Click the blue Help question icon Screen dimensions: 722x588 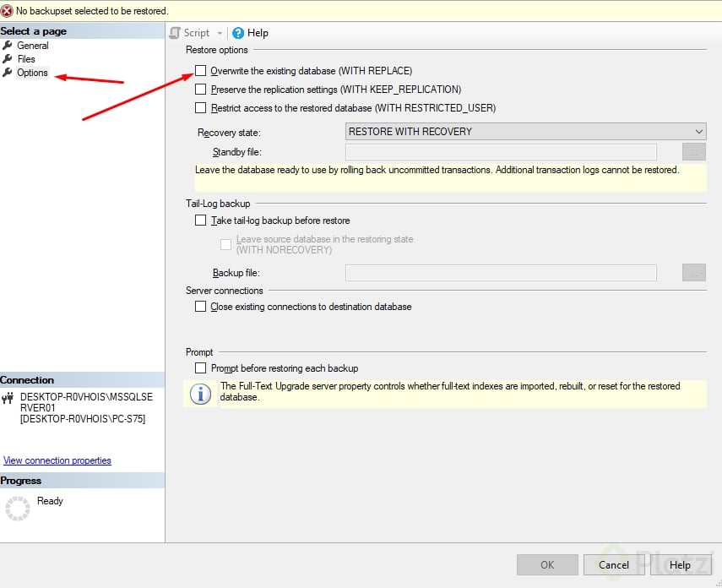(x=238, y=33)
